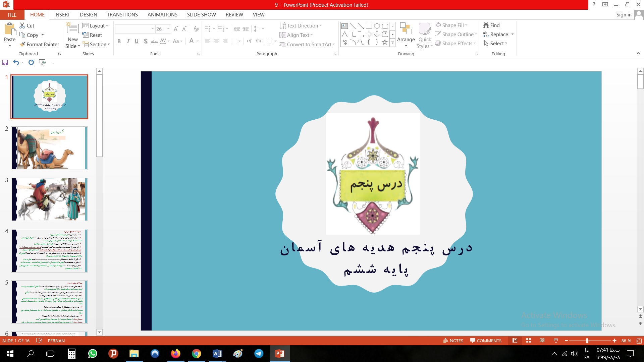Select slide 3 thumbnail

pyautogui.click(x=49, y=199)
